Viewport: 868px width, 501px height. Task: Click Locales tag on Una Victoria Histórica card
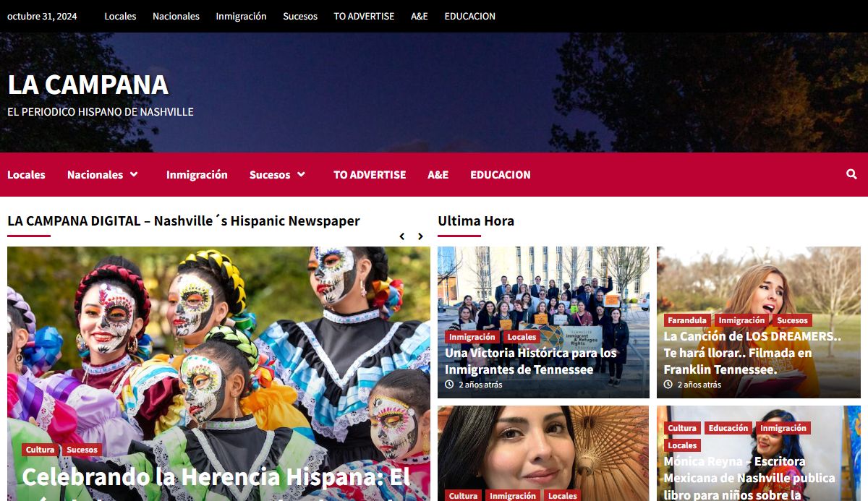(522, 337)
